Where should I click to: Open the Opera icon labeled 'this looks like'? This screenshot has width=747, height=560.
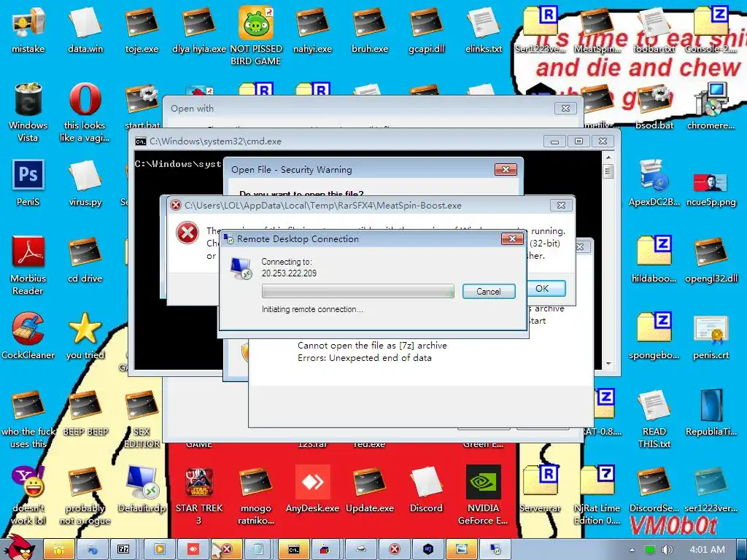coord(85,112)
